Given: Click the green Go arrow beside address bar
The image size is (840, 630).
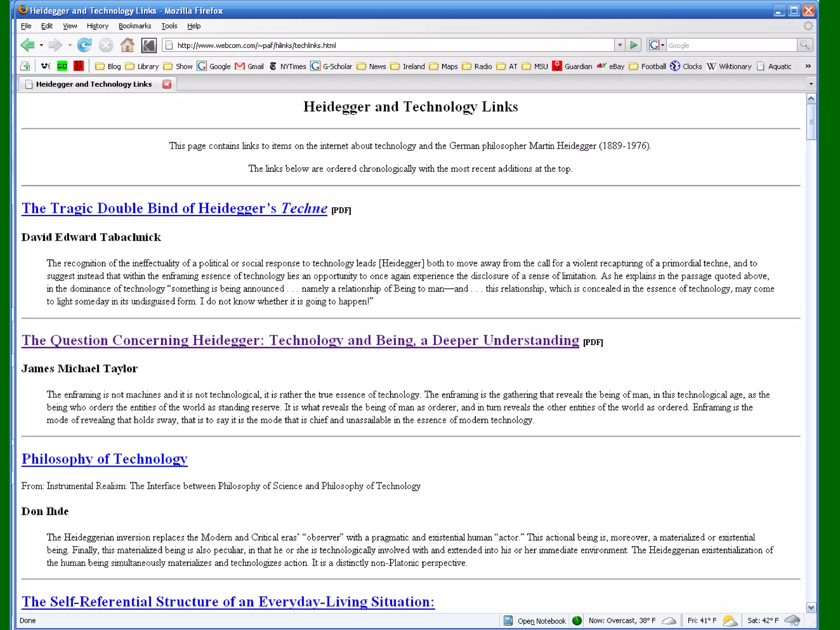Looking at the screenshot, I should (x=634, y=45).
